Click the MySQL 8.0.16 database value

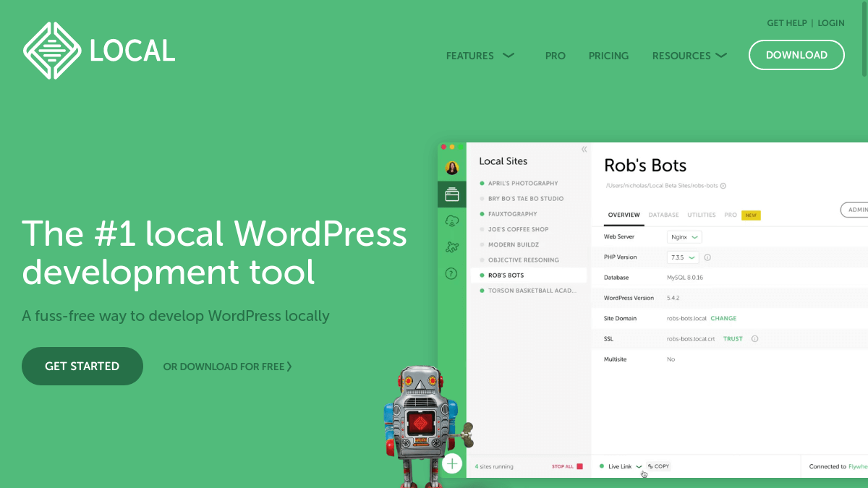coord(685,278)
